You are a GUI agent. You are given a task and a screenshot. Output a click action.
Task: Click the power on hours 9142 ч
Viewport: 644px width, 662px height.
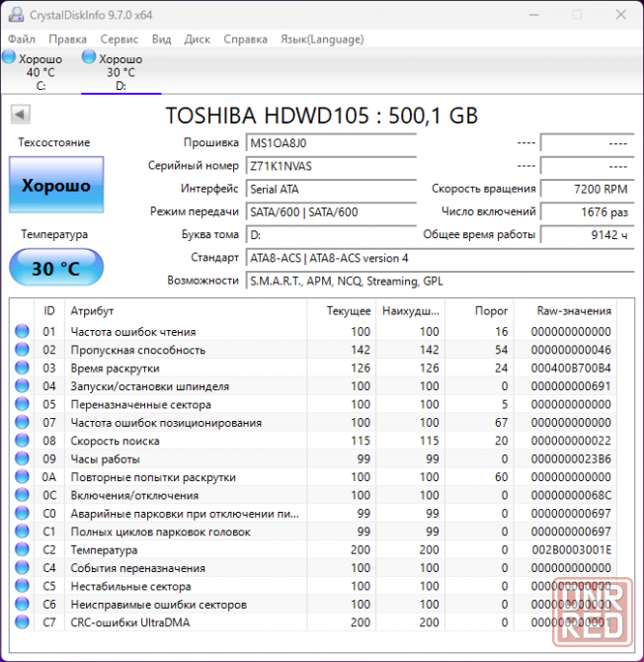click(587, 235)
